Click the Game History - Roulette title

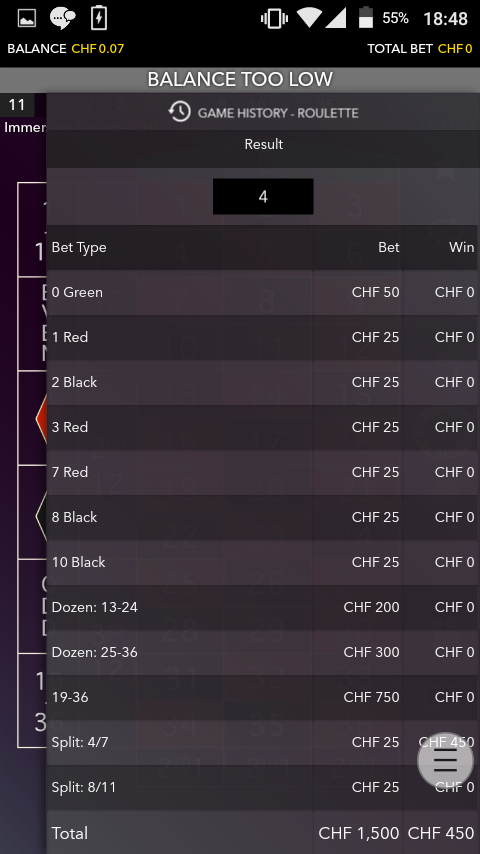pos(278,113)
